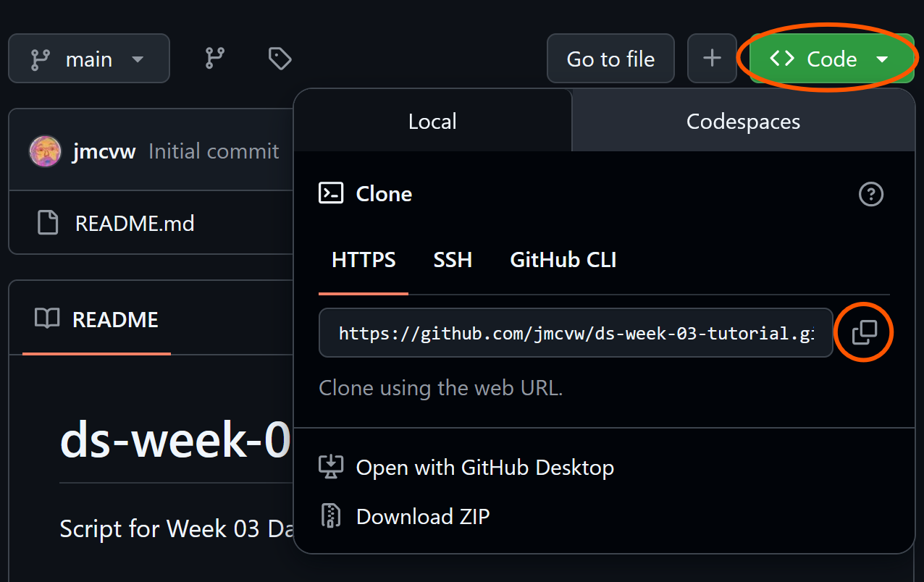Click the README.md file icon

(48, 223)
